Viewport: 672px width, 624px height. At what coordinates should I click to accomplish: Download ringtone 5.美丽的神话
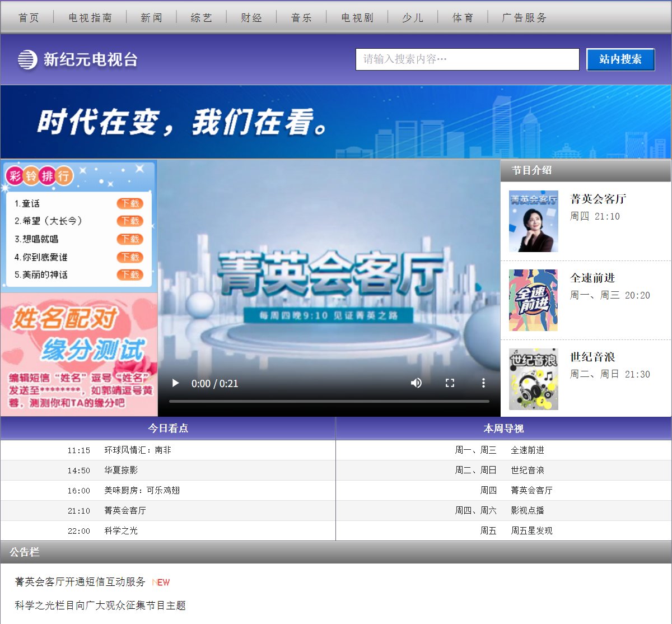coord(130,274)
